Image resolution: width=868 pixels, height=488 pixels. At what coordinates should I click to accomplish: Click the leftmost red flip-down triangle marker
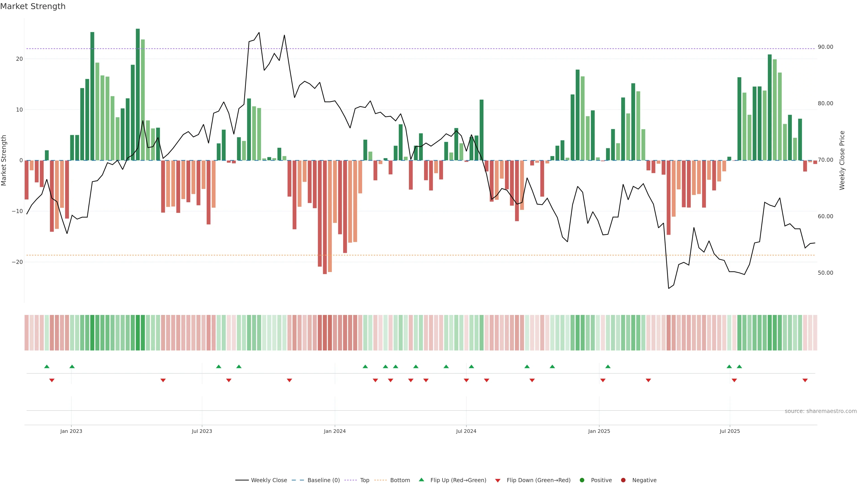tap(52, 380)
